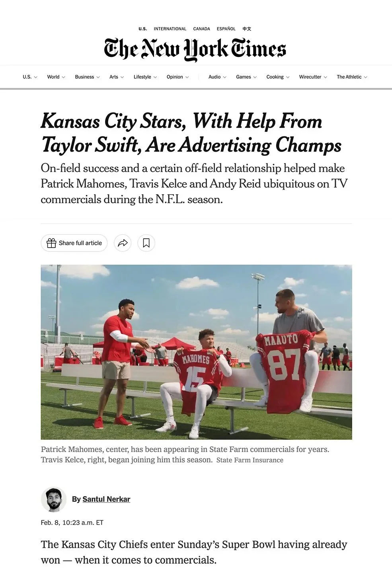Open The Athletic menu

[352, 77]
